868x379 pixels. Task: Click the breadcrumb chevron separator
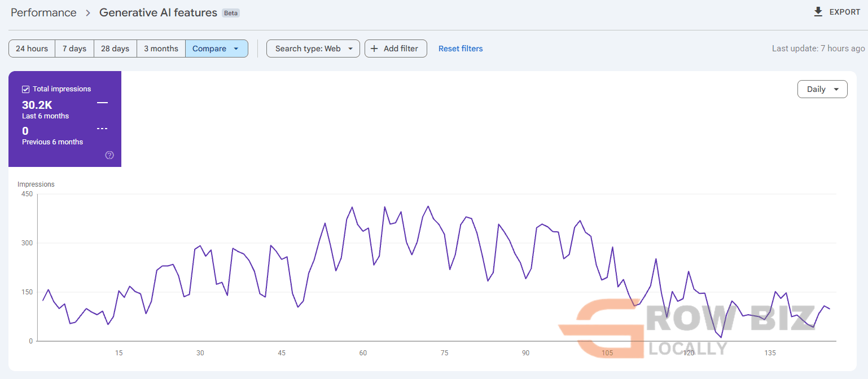click(88, 13)
